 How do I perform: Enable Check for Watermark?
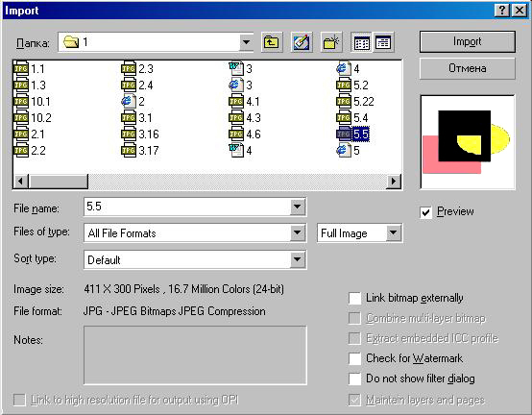coord(354,358)
